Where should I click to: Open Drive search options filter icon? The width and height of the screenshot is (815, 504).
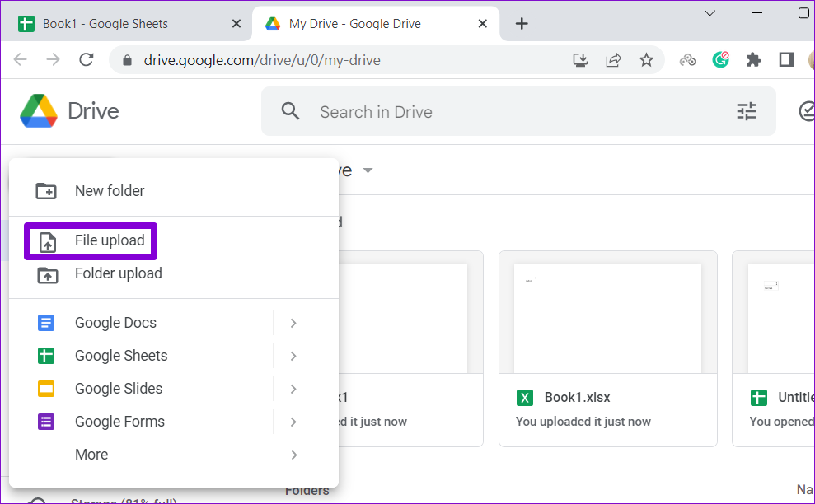[747, 111]
